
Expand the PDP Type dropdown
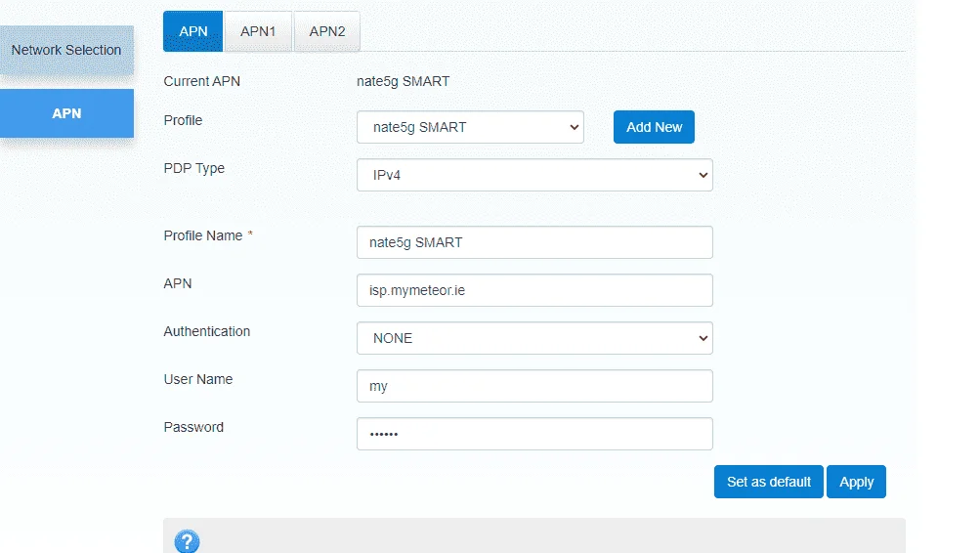click(x=534, y=175)
